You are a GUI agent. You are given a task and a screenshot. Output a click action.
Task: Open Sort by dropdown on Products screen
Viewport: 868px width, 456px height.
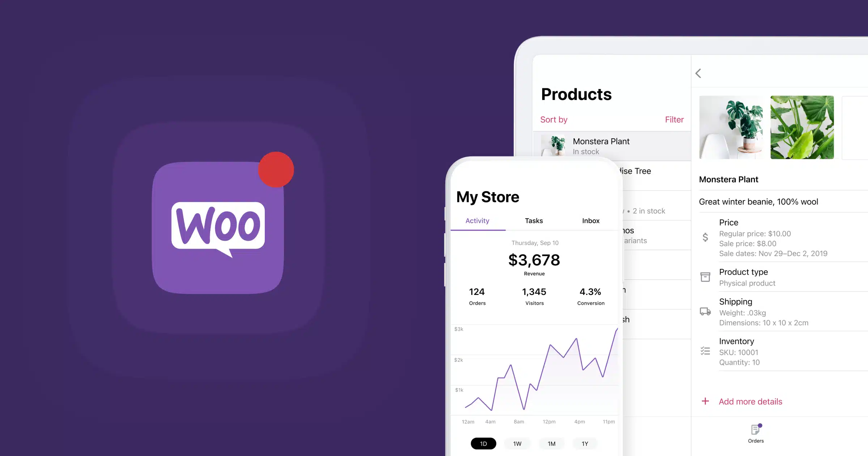[x=553, y=119]
